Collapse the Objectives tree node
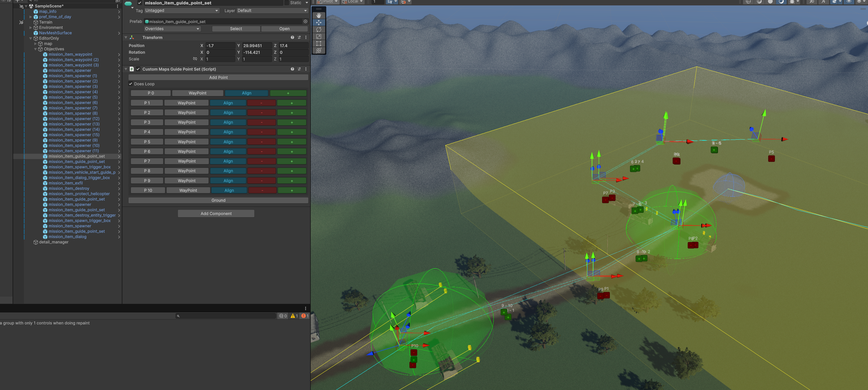Viewport: 868px width, 390px height. click(x=35, y=49)
